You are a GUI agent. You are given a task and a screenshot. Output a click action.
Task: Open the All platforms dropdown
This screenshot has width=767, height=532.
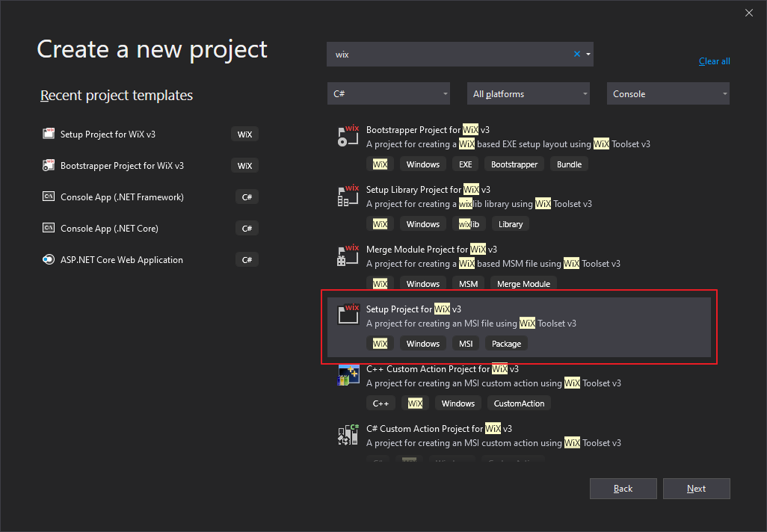tap(529, 93)
